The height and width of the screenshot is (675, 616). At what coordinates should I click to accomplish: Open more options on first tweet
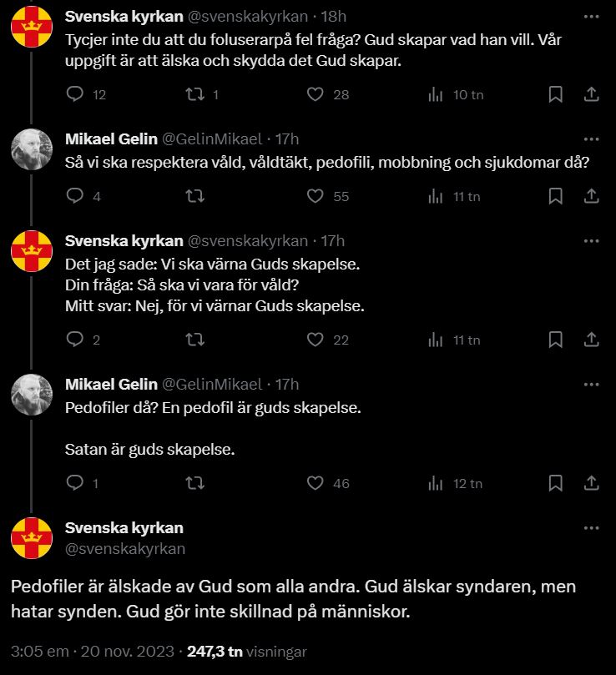tap(591, 18)
